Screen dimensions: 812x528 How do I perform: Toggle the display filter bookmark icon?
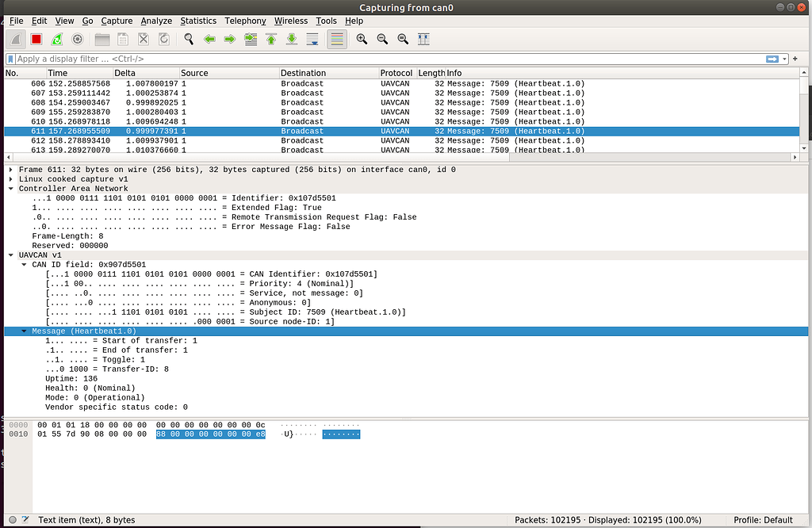click(10, 59)
